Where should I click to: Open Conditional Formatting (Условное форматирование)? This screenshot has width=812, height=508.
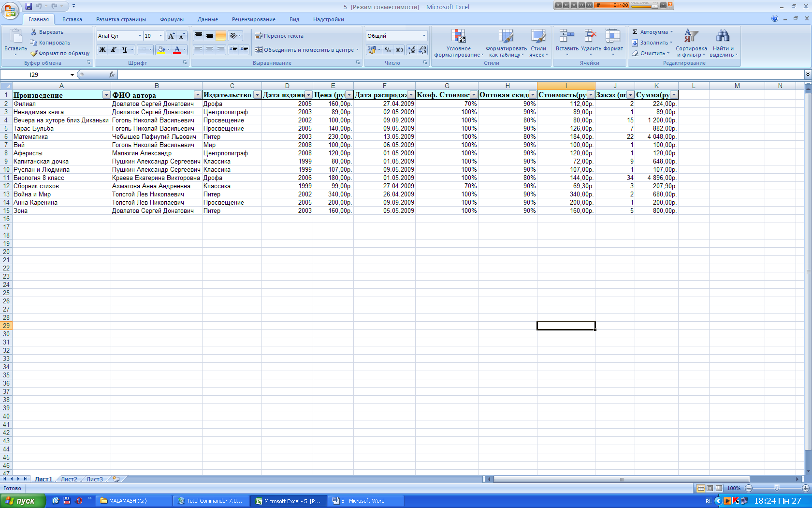point(458,43)
